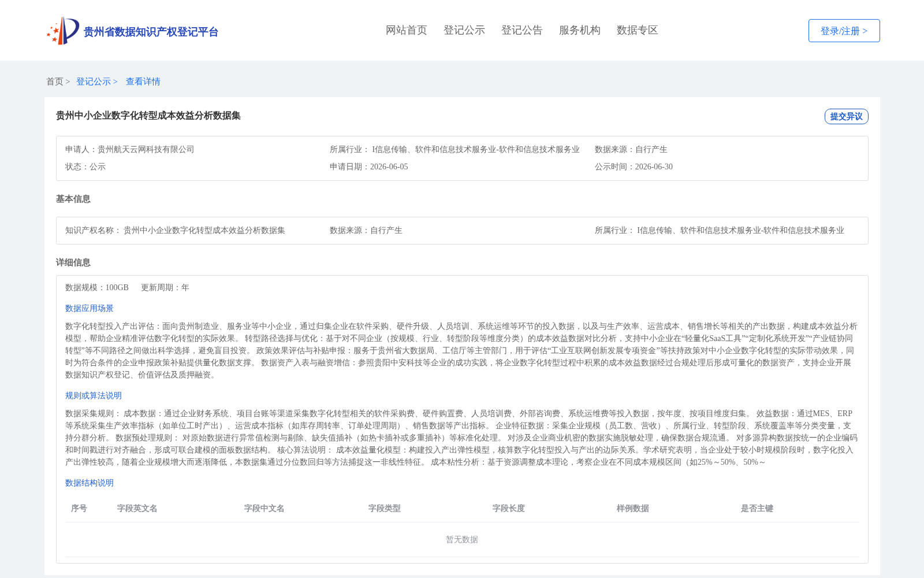Click the 状态:公示 text
The image size is (924, 578).
click(85, 166)
